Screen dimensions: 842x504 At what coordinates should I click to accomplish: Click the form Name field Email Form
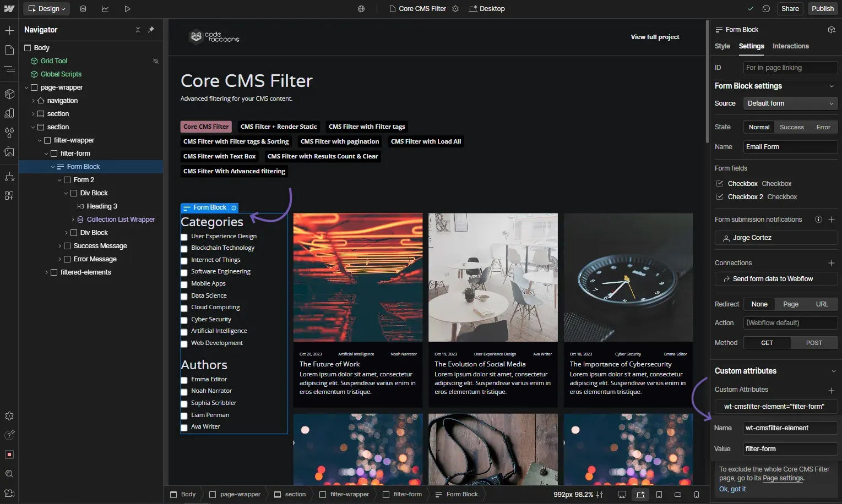pyautogui.click(x=790, y=147)
